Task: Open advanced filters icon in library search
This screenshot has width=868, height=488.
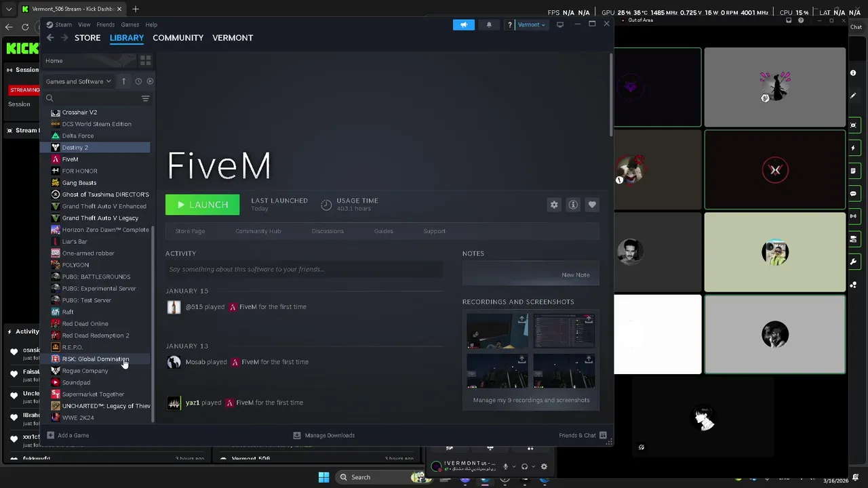Action: click(145, 98)
